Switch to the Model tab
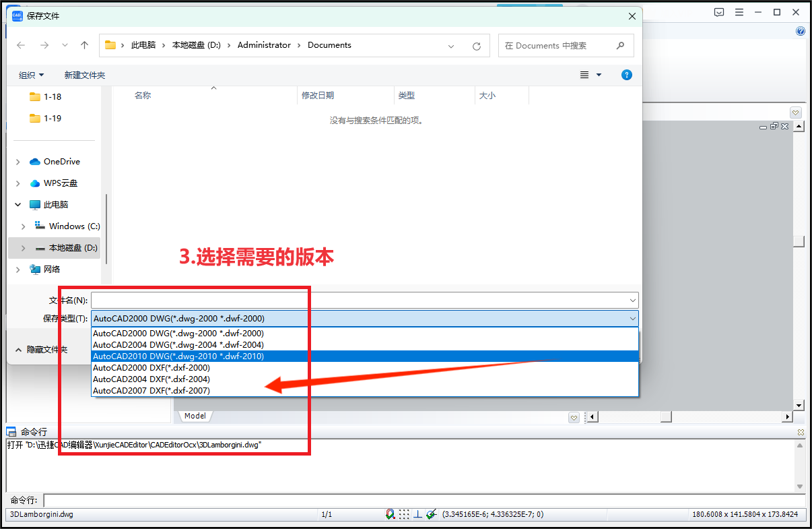812x529 pixels. coord(195,416)
